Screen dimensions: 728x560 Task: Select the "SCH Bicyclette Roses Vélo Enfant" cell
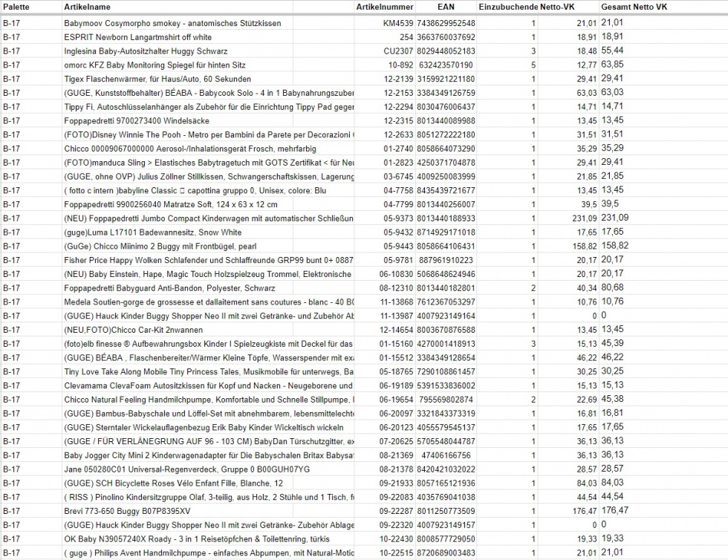pyautogui.click(x=173, y=483)
